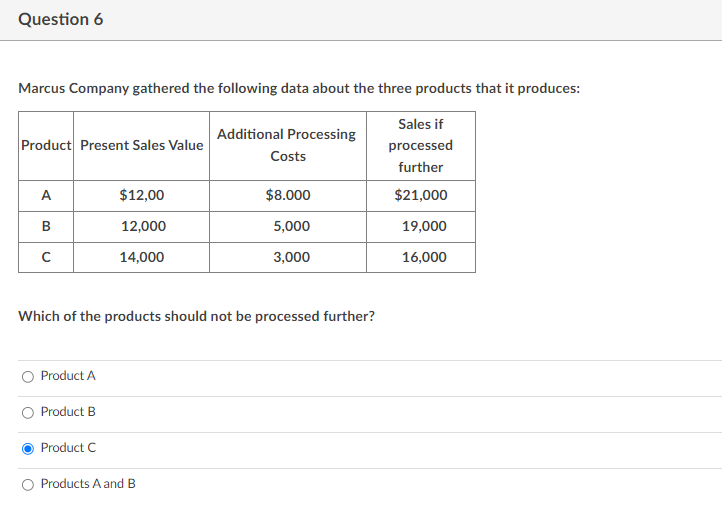Select the Product A radio button

tap(28, 376)
